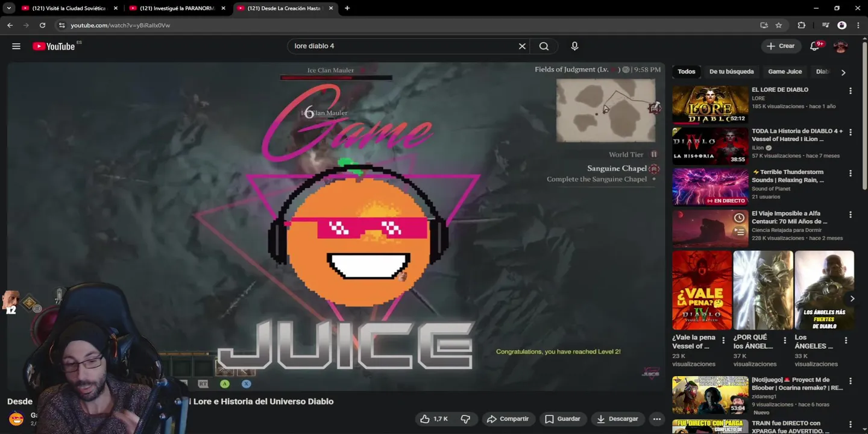
Task: Open the account avatar menu
Action: pos(840,46)
